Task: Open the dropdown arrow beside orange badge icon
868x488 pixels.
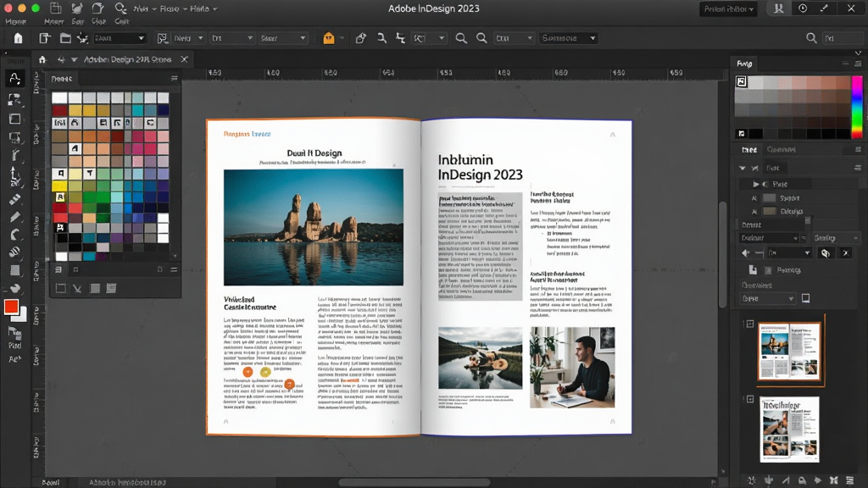Action: pyautogui.click(x=342, y=38)
